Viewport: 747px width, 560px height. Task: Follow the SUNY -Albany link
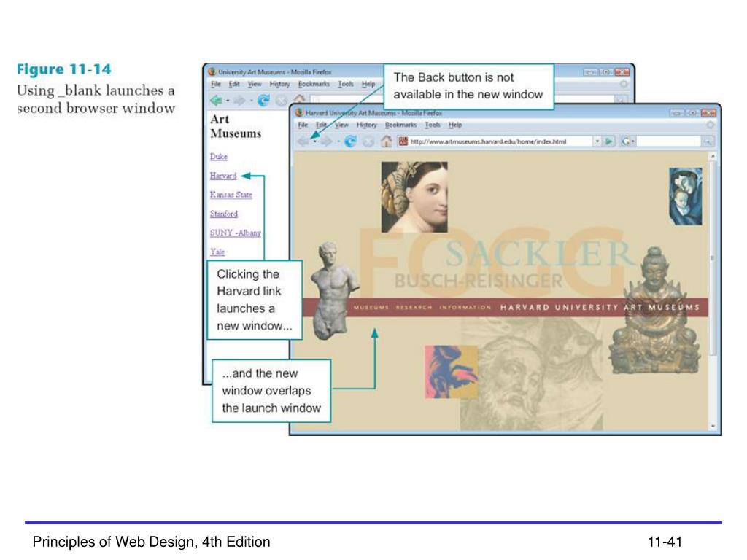pos(236,233)
